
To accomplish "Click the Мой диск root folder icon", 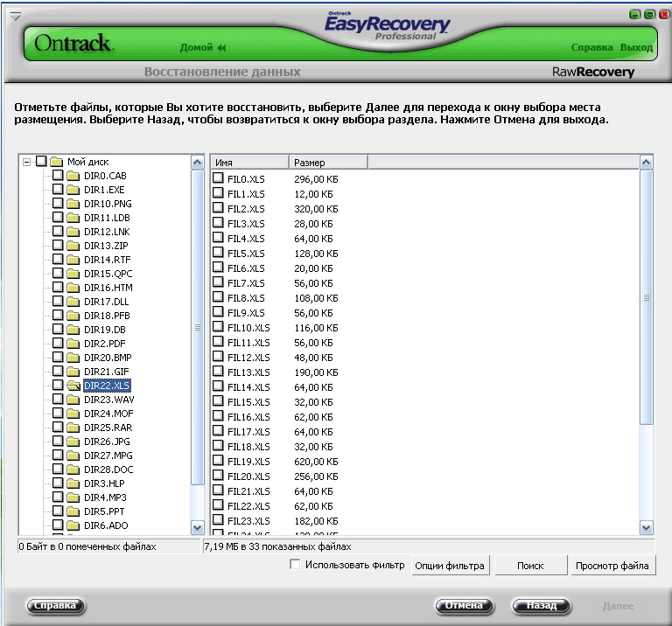I will (57, 162).
